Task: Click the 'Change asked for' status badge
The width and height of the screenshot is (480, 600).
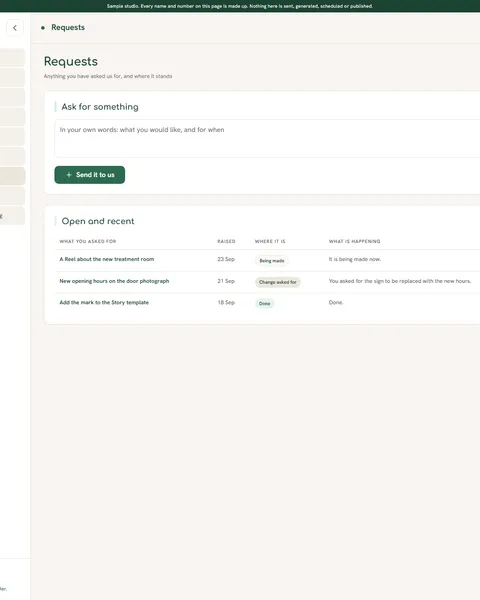Action: pyautogui.click(x=278, y=282)
